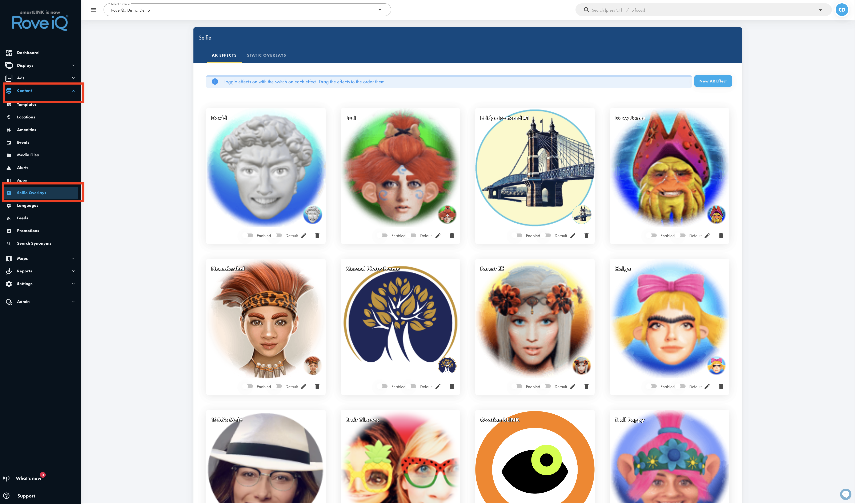Expand the Admin menu

click(40, 302)
